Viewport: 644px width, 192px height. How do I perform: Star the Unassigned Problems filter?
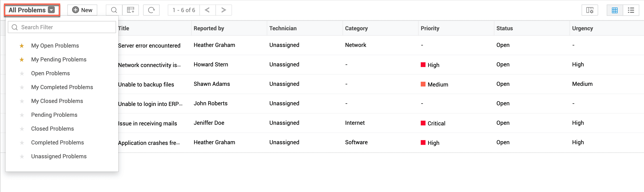click(22, 157)
